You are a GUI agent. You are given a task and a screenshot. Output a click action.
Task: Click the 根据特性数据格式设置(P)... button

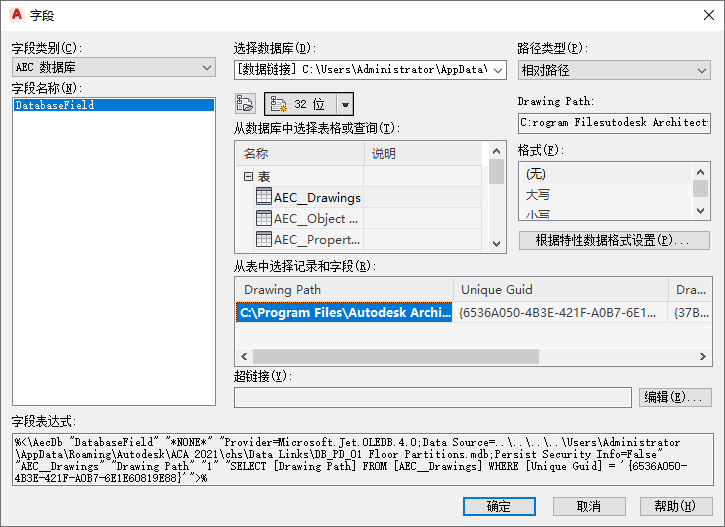pos(614,240)
